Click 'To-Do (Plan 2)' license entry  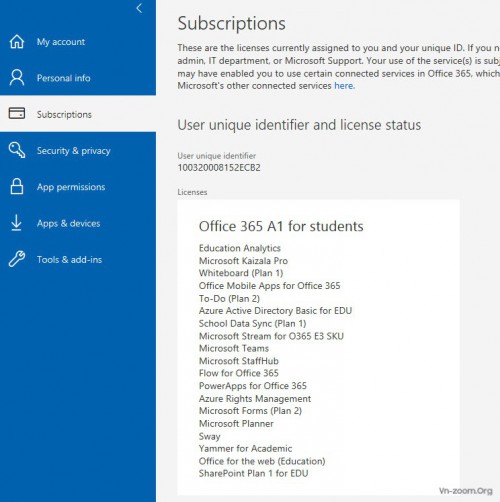tap(229, 298)
